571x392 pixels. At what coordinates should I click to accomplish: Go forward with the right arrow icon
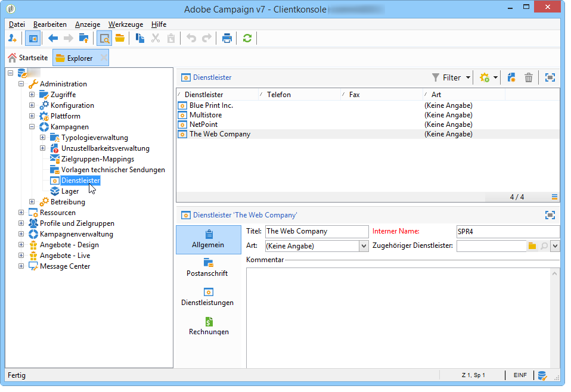[x=68, y=38]
